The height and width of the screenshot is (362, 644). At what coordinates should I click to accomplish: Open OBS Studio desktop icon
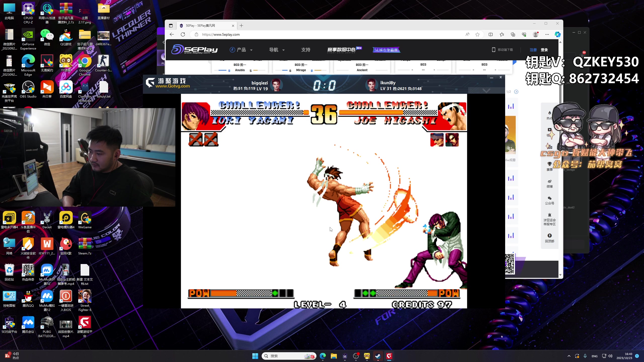28,89
